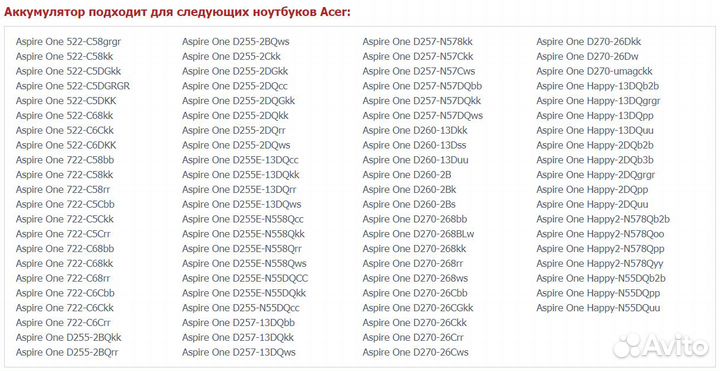The image size is (720, 371).
Task: Click on "Aspire One 522-C5DGkk"
Action: point(68,71)
